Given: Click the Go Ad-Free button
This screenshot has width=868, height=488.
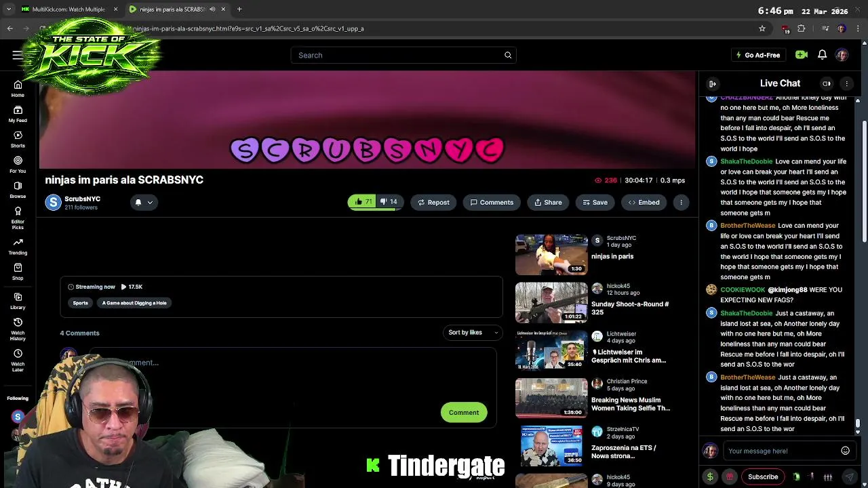Looking at the screenshot, I should pyautogui.click(x=757, y=55).
